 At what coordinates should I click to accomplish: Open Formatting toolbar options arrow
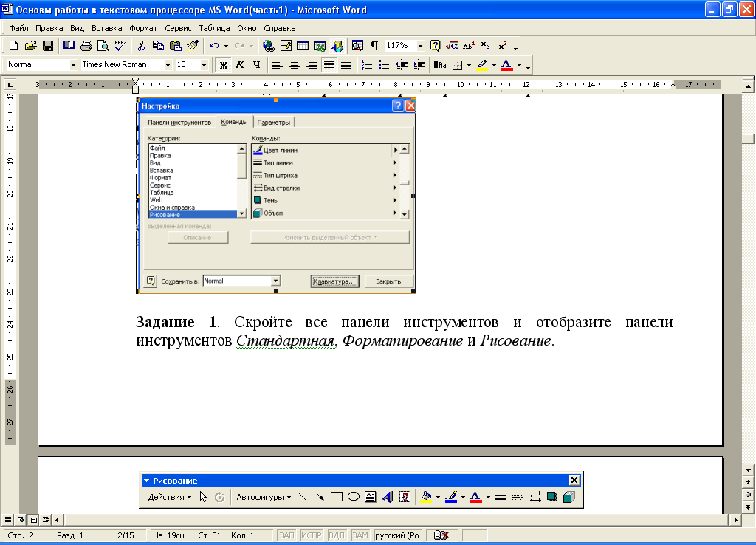pyautogui.click(x=529, y=66)
